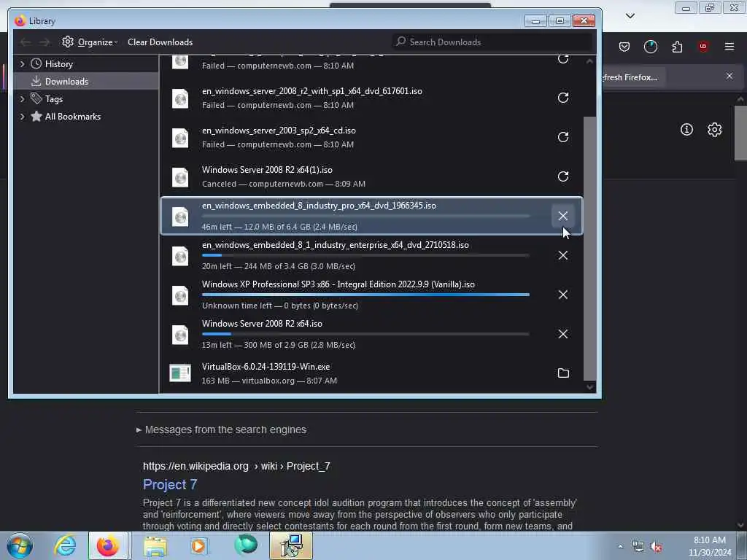Click the downloads list scroll-up arrow
Image resolution: width=747 pixels, height=560 pixels.
click(x=589, y=61)
